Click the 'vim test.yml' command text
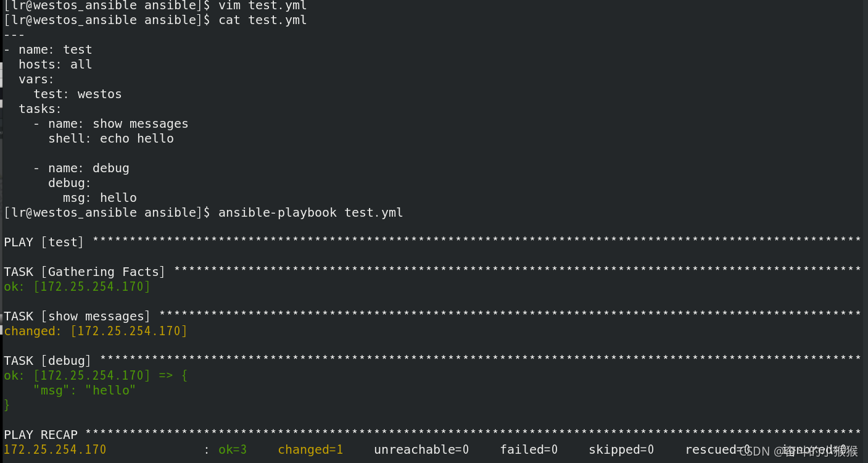 [263, 6]
